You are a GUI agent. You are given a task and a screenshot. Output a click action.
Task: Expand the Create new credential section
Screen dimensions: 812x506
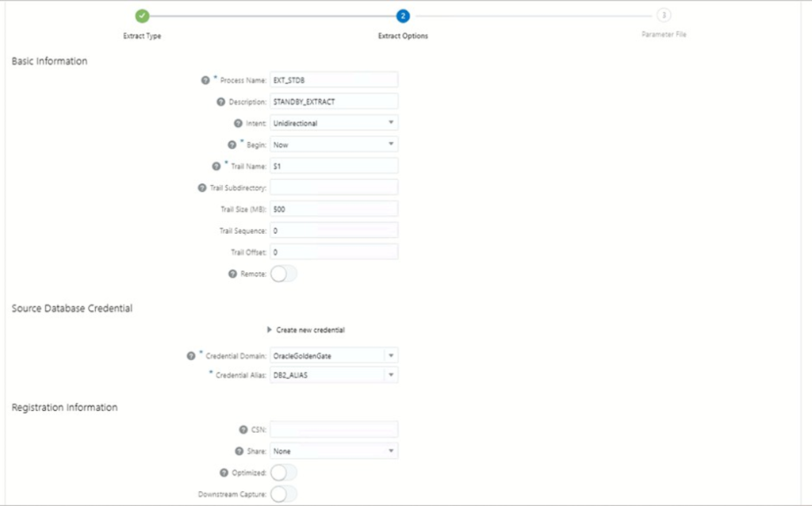pyautogui.click(x=305, y=330)
